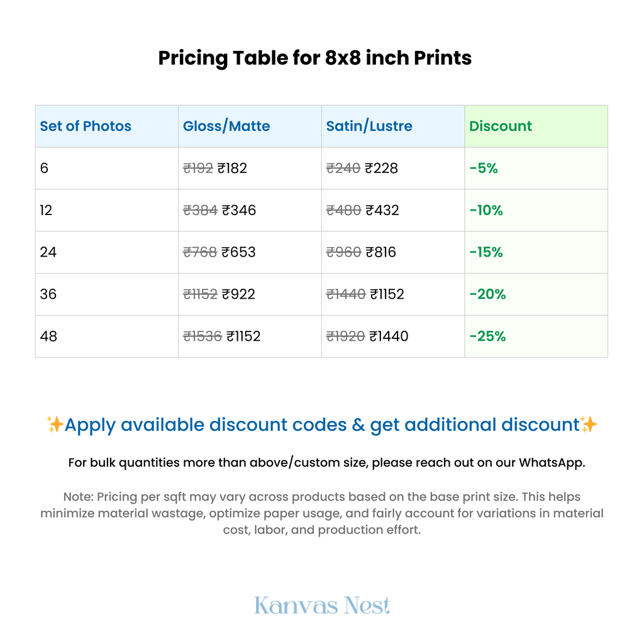This screenshot has width=644, height=644.
Task: Click the struck-through price ₹1920
Action: point(345,336)
